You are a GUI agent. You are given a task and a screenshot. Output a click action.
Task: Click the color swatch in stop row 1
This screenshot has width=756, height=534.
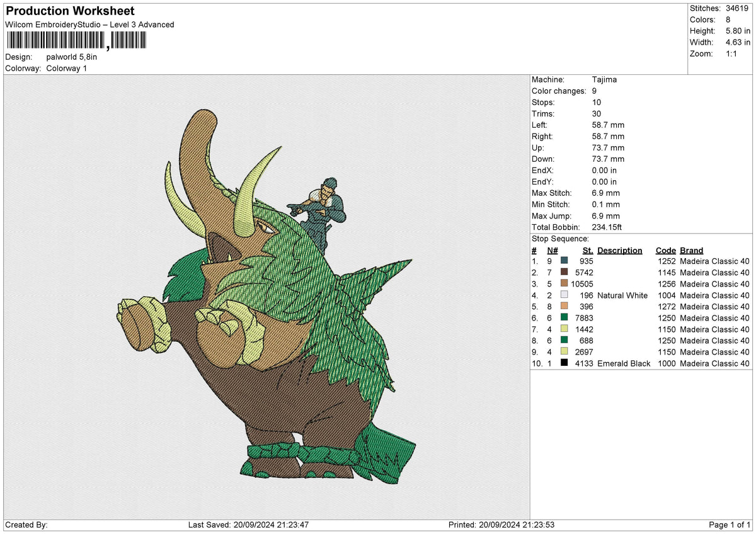564,261
